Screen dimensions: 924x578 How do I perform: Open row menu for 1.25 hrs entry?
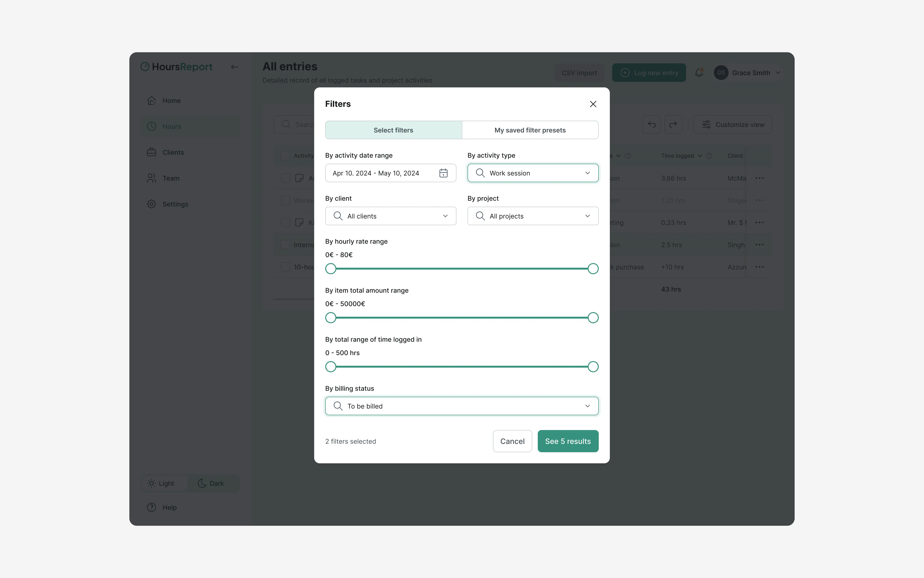click(x=760, y=200)
